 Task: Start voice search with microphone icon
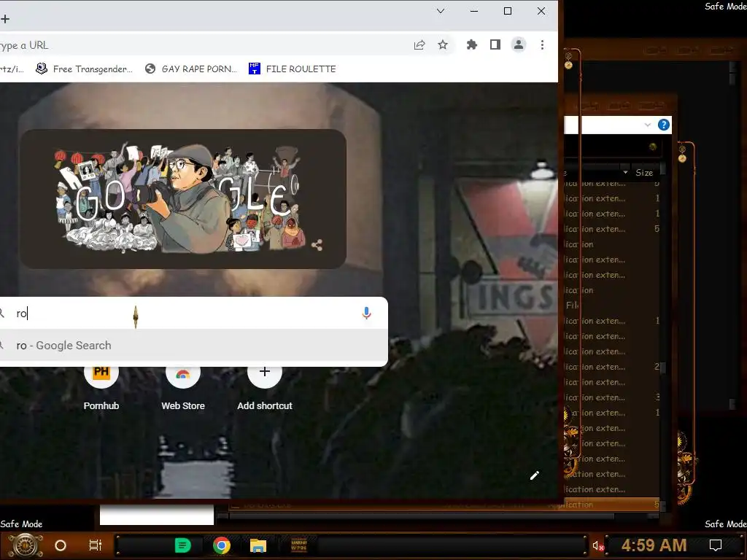366,313
